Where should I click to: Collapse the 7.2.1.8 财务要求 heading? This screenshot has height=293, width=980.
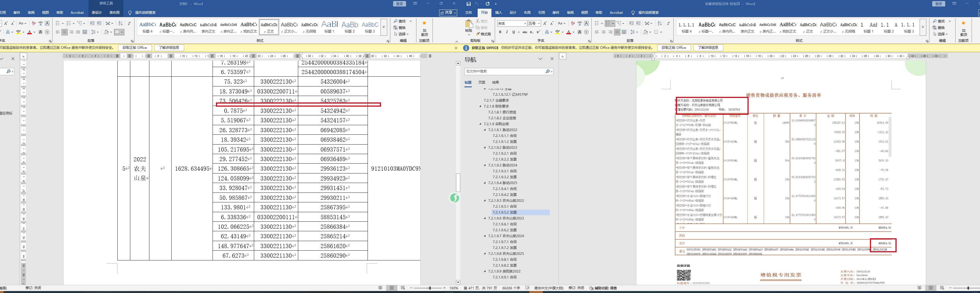pyautogui.click(x=480, y=106)
